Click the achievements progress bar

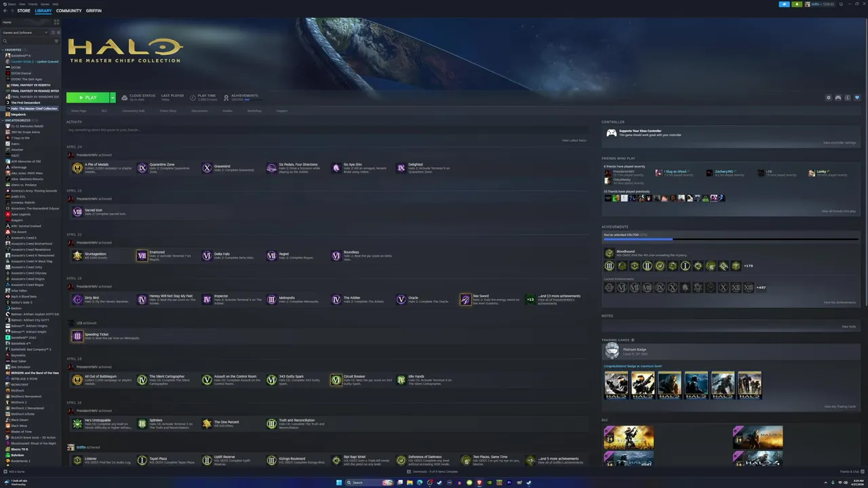[x=731, y=239]
